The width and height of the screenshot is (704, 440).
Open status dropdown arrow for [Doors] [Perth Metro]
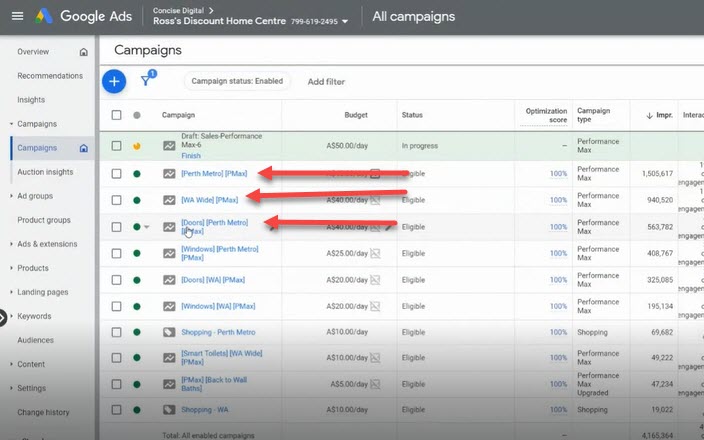click(147, 227)
